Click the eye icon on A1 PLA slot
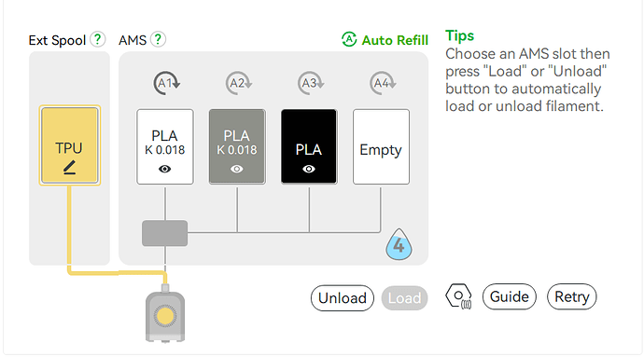The image size is (644, 357). tap(164, 169)
